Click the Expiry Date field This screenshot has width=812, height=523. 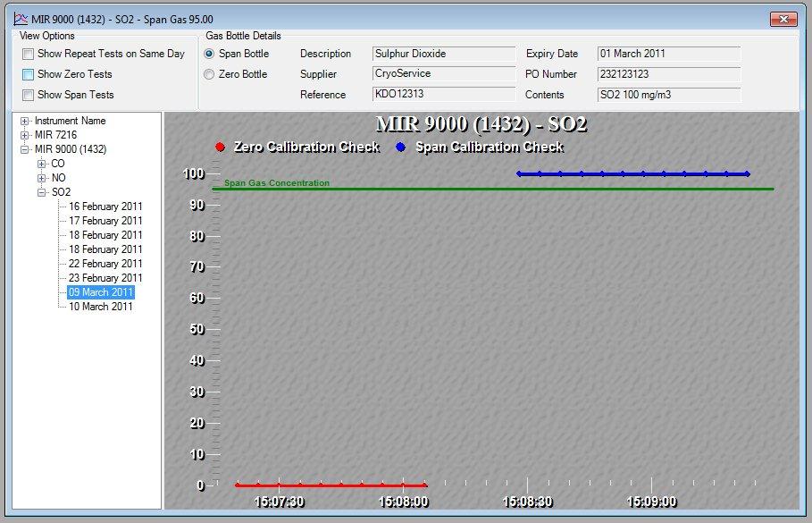[x=668, y=54]
